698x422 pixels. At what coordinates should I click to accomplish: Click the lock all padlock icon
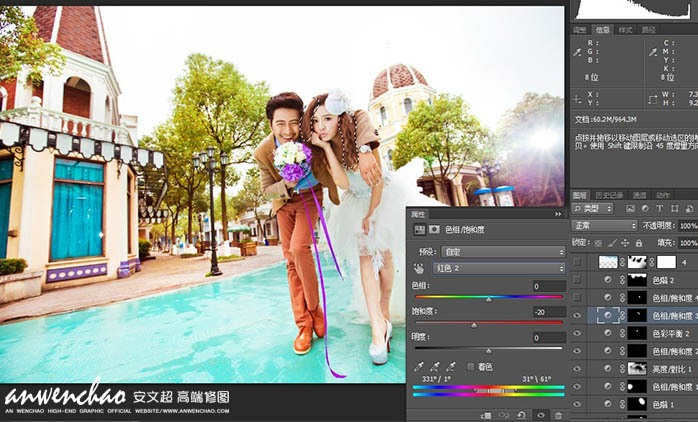(639, 243)
